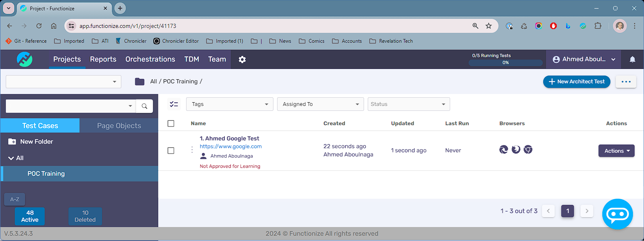This screenshot has height=241, width=644.
Task: Toggle the select-all checkbox in table header
Action: click(171, 124)
